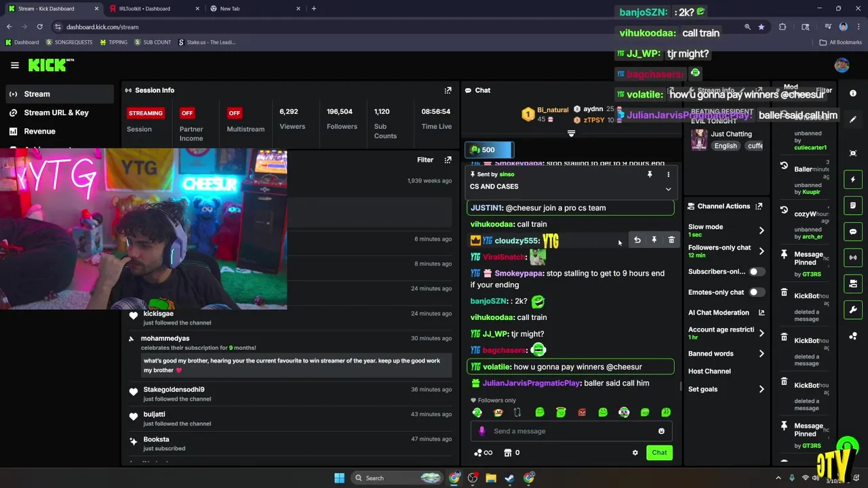Open the info icon in right sidebar

853,94
